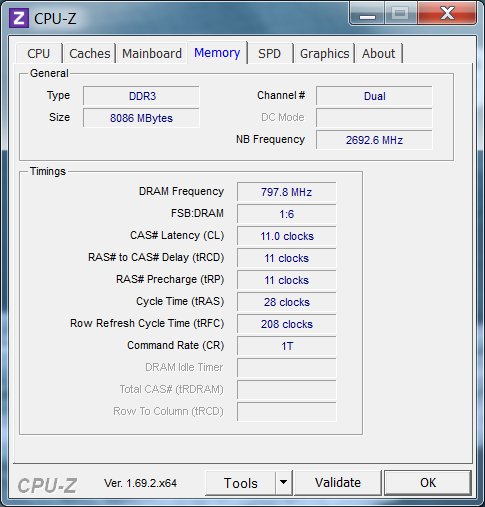Click the version text Ver. 1.69.2.x64
Screen dimensions: 485x507
click(x=140, y=483)
